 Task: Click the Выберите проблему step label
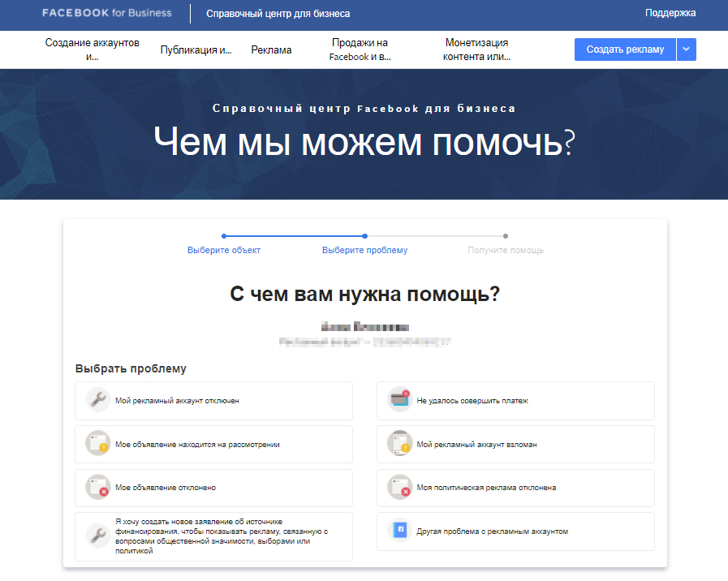click(x=364, y=250)
